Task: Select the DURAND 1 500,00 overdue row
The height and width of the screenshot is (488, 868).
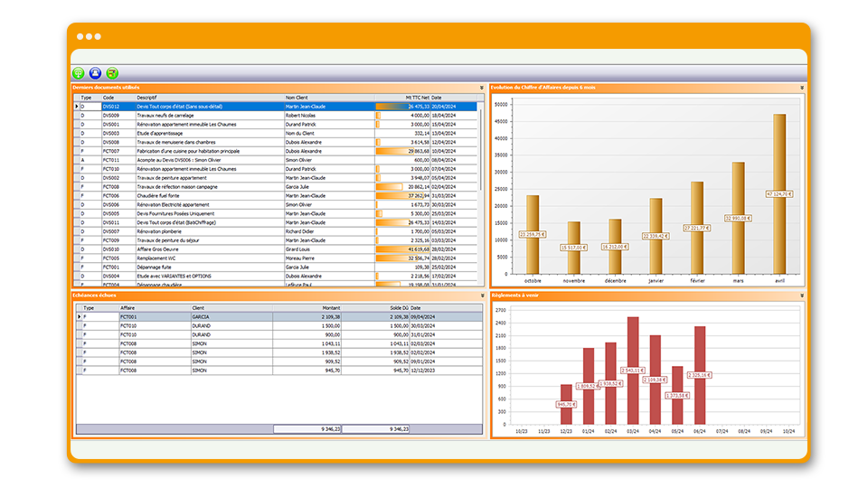Action: coord(226,326)
